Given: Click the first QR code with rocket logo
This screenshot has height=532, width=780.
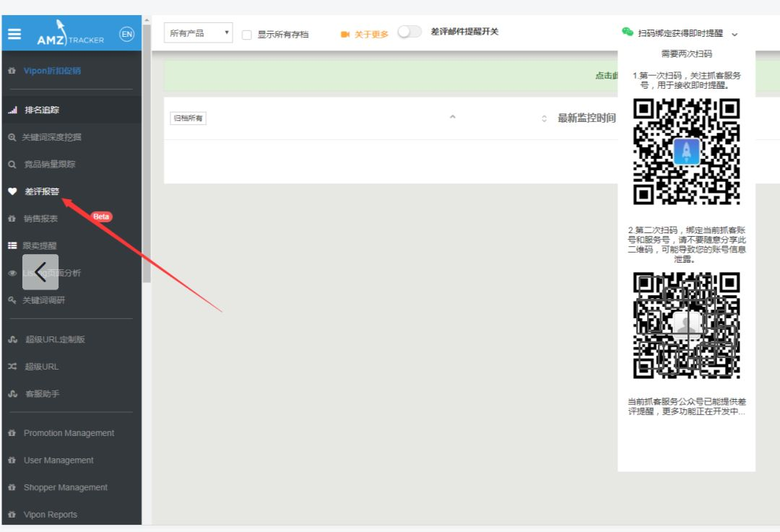Looking at the screenshot, I should (687, 152).
